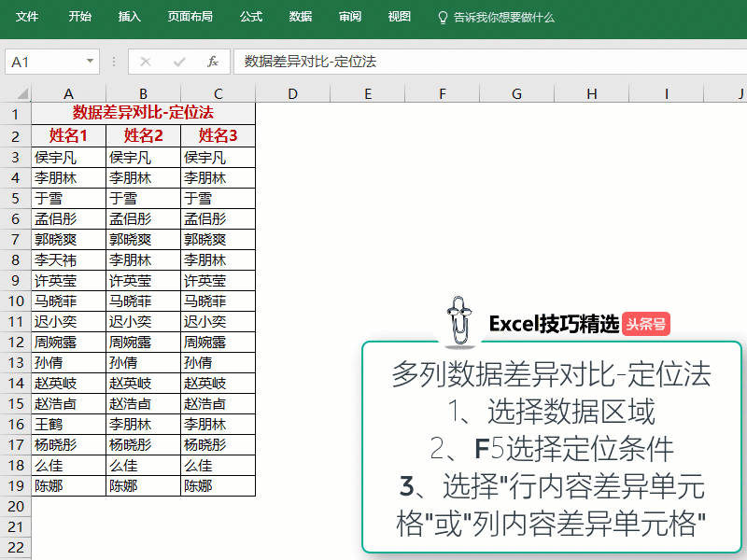Screen dimensions: 747x560
Task: Click 迟小奕 in column A
Action: [x=68, y=321]
